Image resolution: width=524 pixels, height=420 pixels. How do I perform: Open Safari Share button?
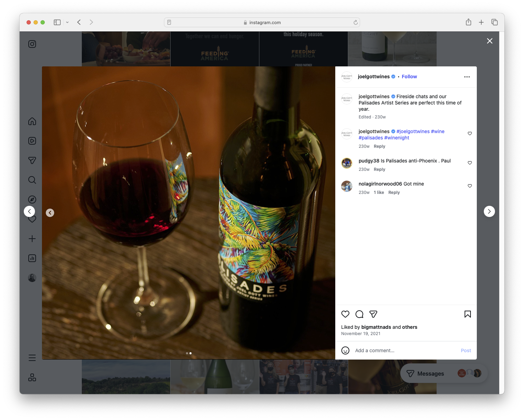(468, 22)
